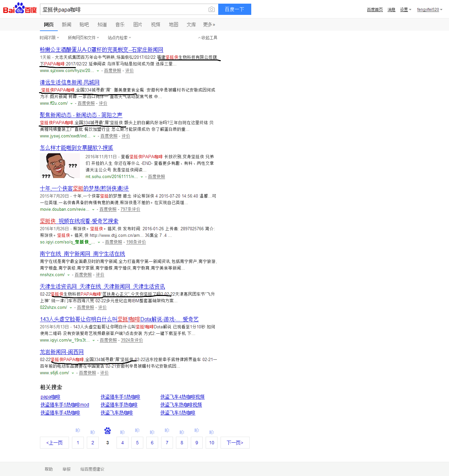Open 消息 messages link
The width and height of the screenshot is (449, 476).
click(391, 10)
